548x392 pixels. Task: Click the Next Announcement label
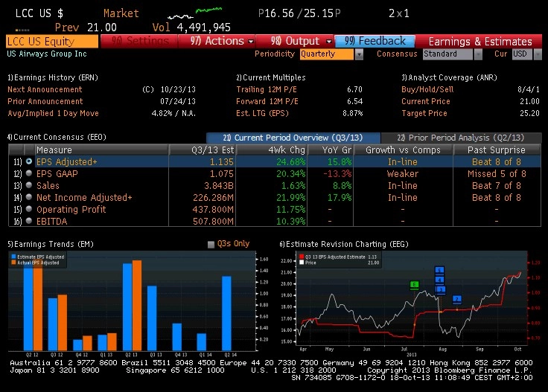pyautogui.click(x=45, y=89)
